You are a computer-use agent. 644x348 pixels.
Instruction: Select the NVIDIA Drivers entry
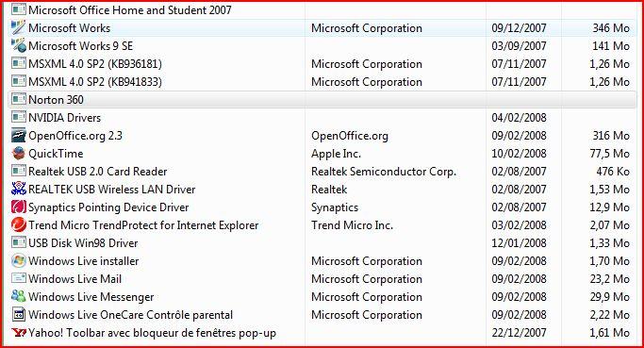(322, 118)
